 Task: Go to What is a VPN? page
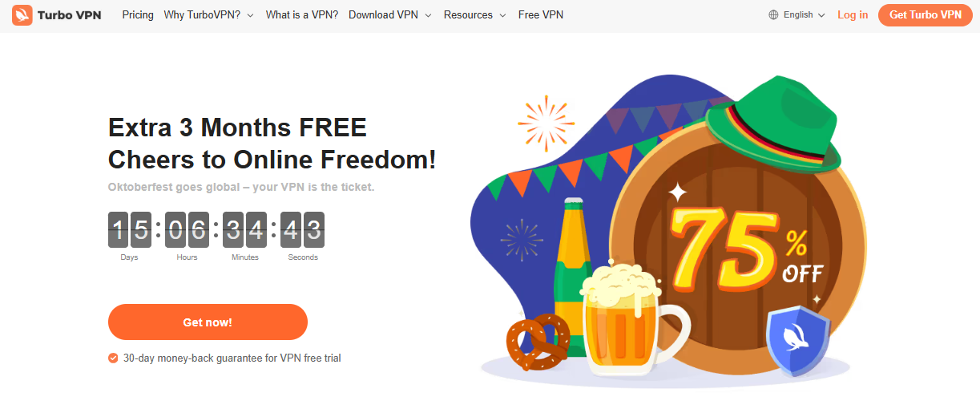click(301, 15)
